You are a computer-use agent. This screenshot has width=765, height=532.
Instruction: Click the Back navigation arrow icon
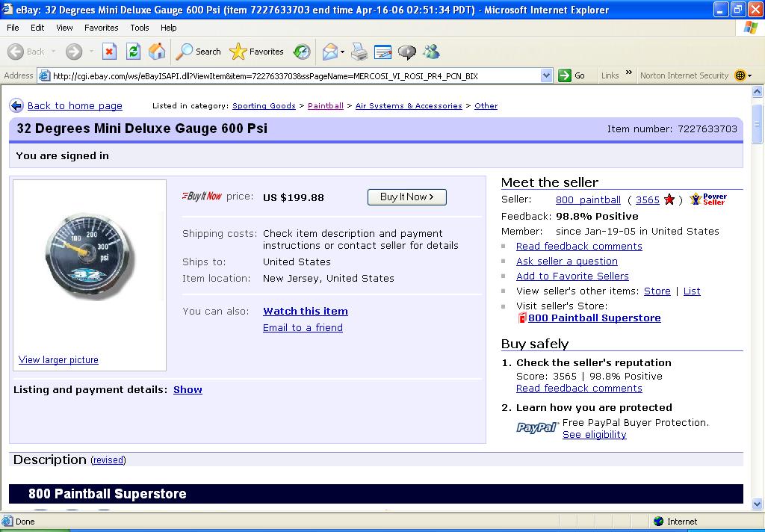coord(16,52)
